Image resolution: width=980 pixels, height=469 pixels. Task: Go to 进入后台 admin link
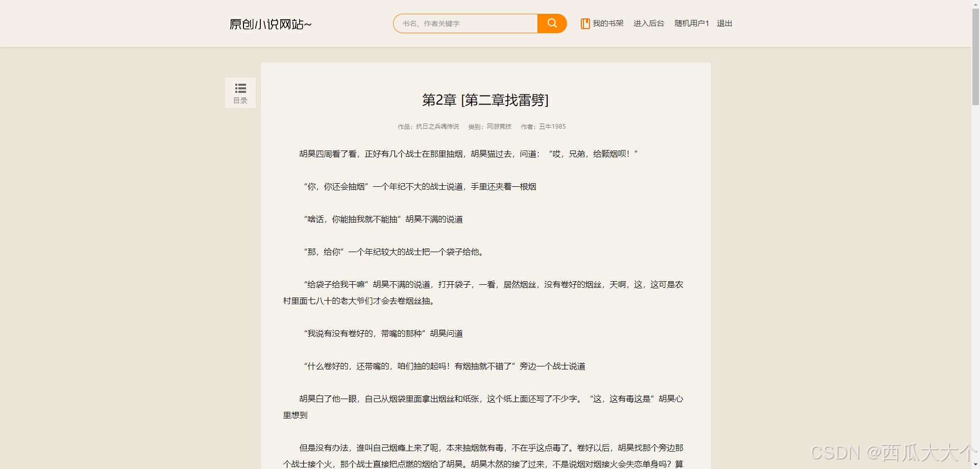pyautogui.click(x=649, y=23)
